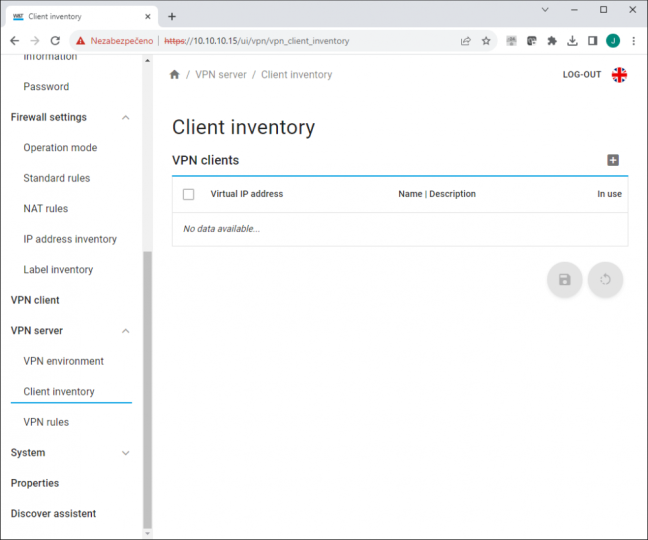Open Label inventory page
Image resolution: width=648 pixels, height=540 pixels.
click(x=58, y=270)
